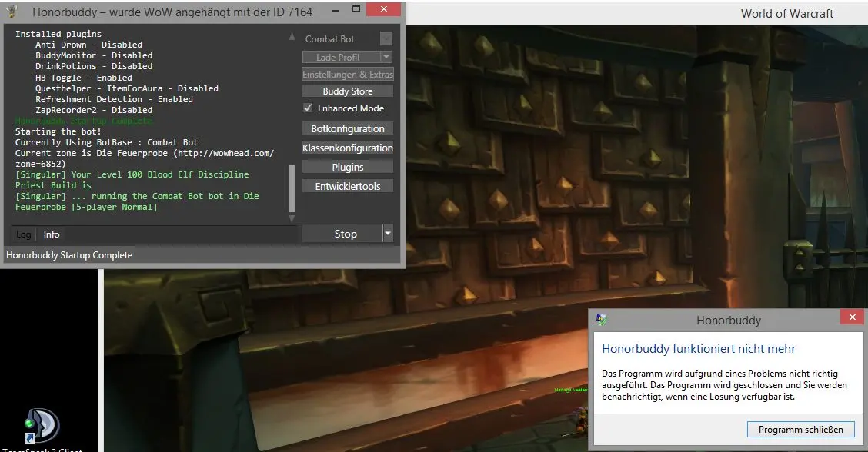This screenshot has height=452, width=868.
Task: Click 'Honorbuddy funktioniert nicht mehr' heading
Action: tap(699, 348)
